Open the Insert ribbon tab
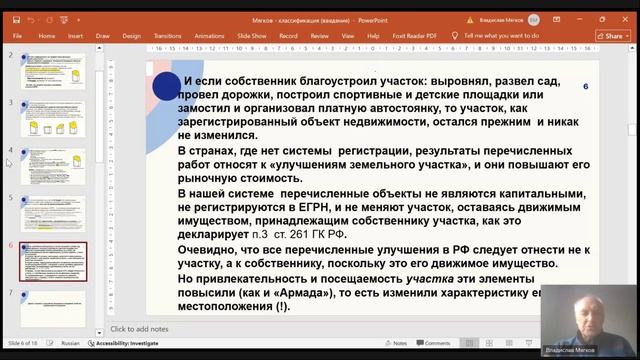The width and height of the screenshot is (640, 360). (75, 36)
